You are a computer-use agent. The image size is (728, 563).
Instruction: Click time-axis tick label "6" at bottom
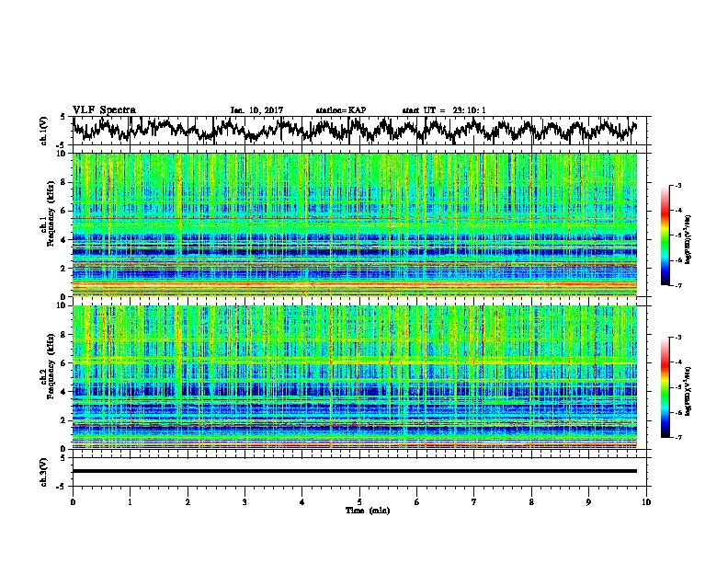[417, 502]
